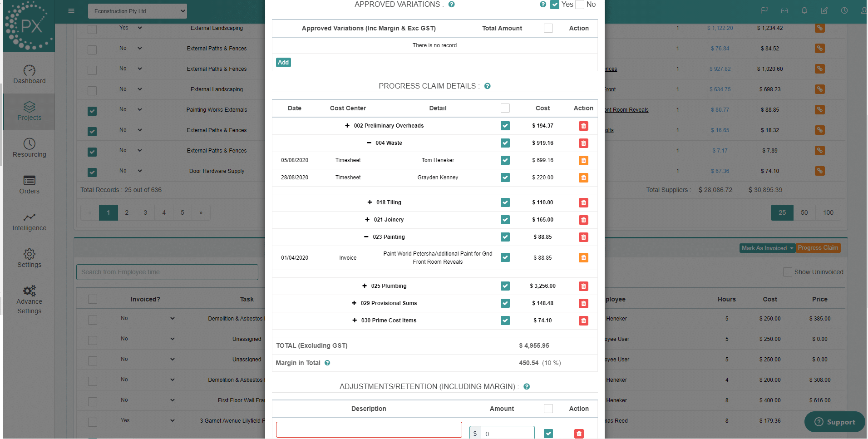Open the hamburger menu icon
The image size is (868, 439).
tap(71, 11)
